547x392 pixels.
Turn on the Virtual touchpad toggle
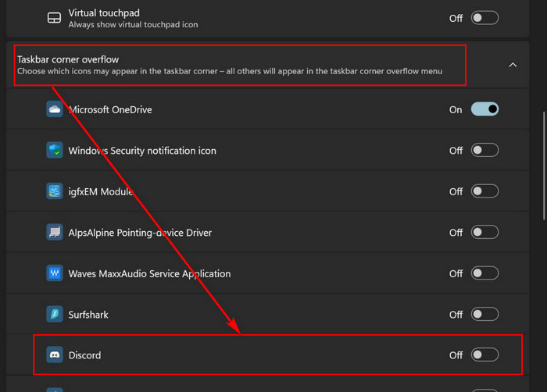click(x=484, y=18)
